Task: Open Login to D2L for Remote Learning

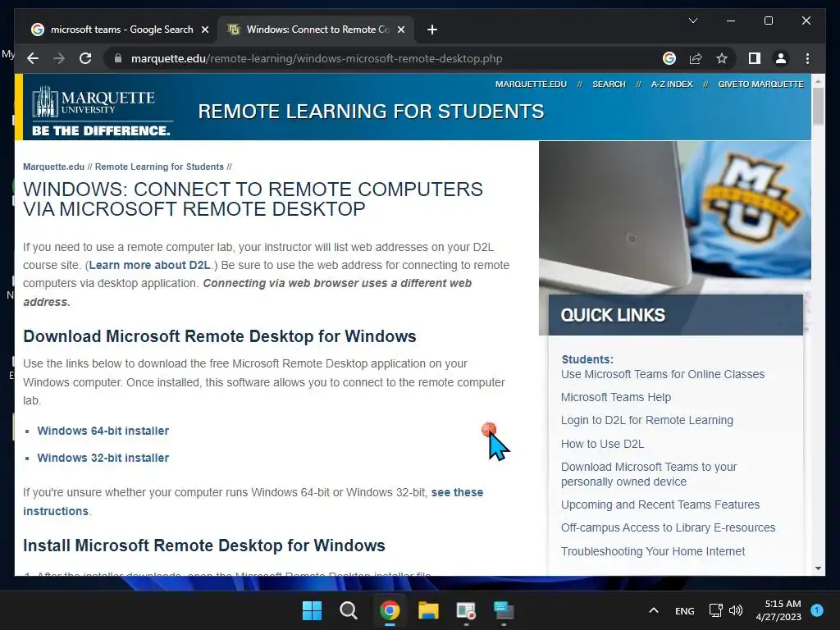Action: click(647, 421)
